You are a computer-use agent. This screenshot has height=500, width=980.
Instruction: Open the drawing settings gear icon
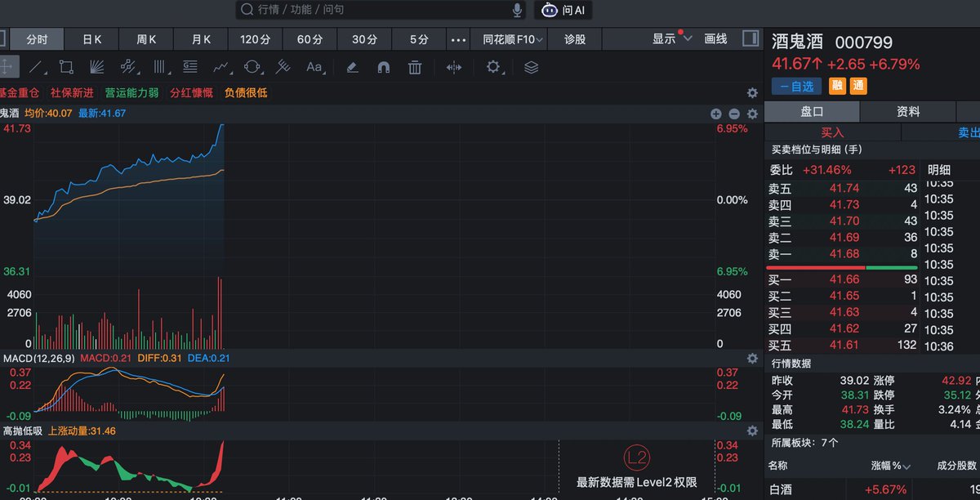pos(493,67)
